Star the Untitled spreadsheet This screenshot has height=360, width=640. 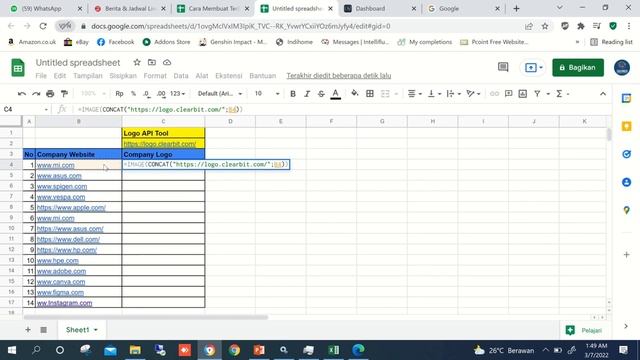pos(137,62)
